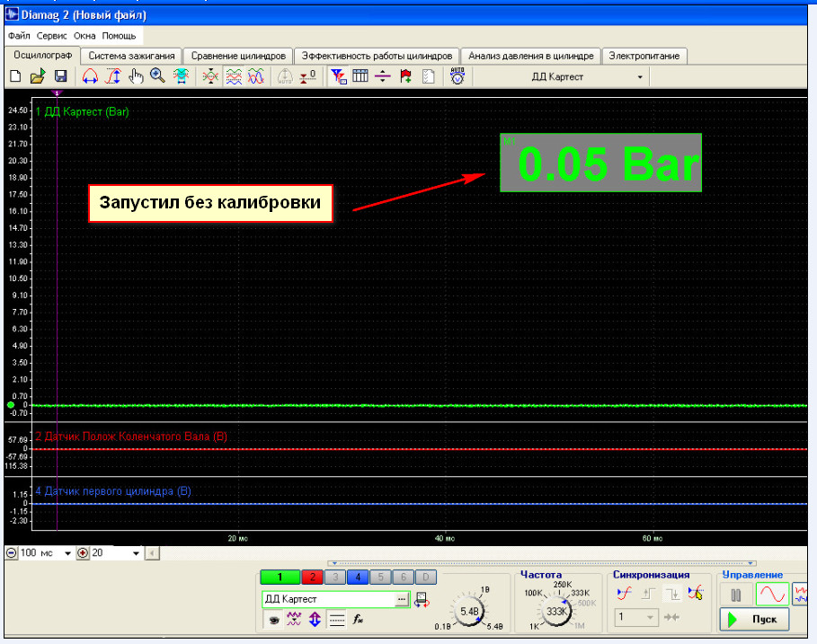Switch to the Анализ давления в цилиндре tab
The width and height of the screenshot is (817, 644).
(x=531, y=56)
